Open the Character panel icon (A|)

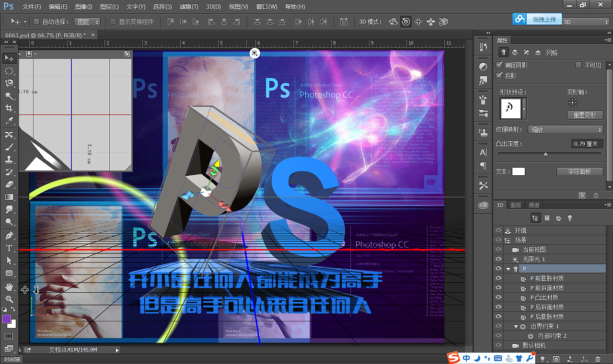pos(483,153)
